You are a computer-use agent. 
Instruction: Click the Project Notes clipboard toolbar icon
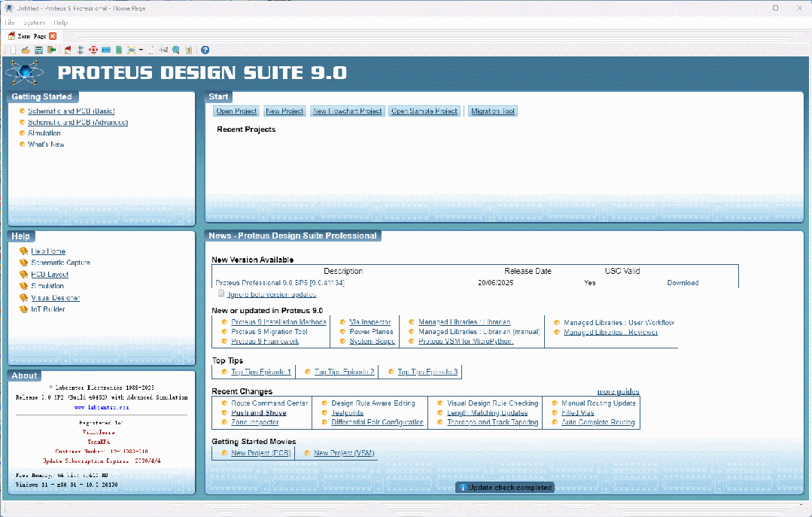coord(189,50)
